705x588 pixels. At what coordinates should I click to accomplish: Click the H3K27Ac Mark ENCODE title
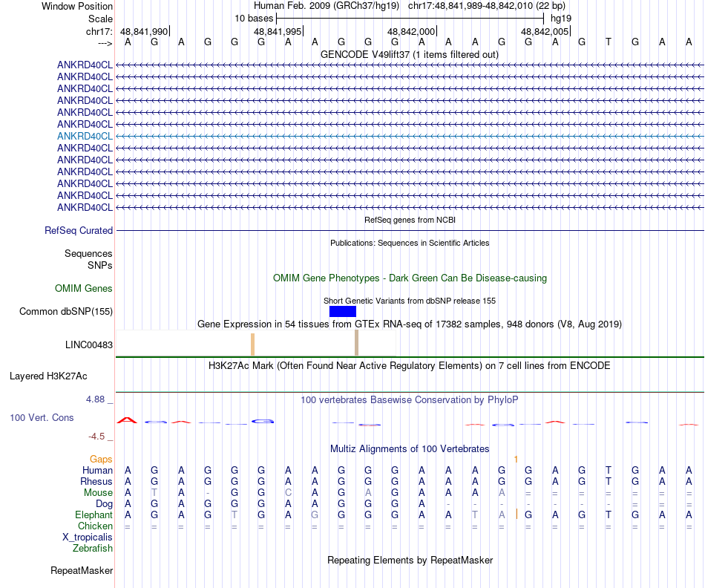tap(410, 366)
